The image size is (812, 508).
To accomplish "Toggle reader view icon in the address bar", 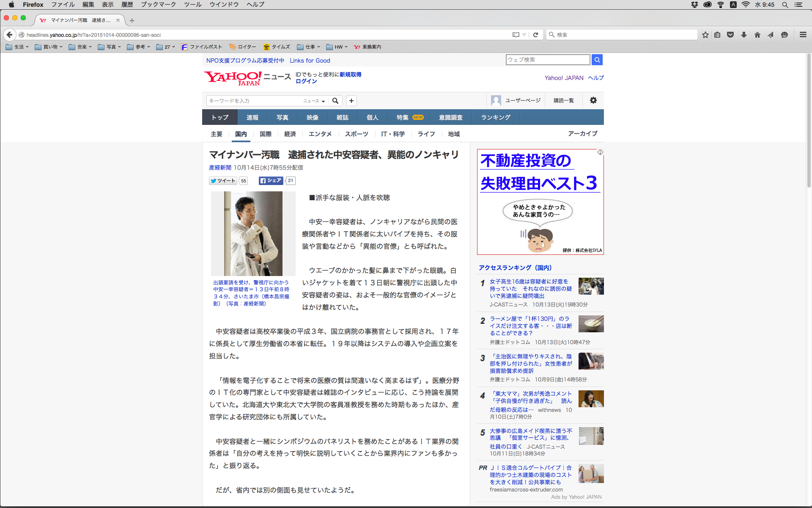I will click(x=516, y=35).
